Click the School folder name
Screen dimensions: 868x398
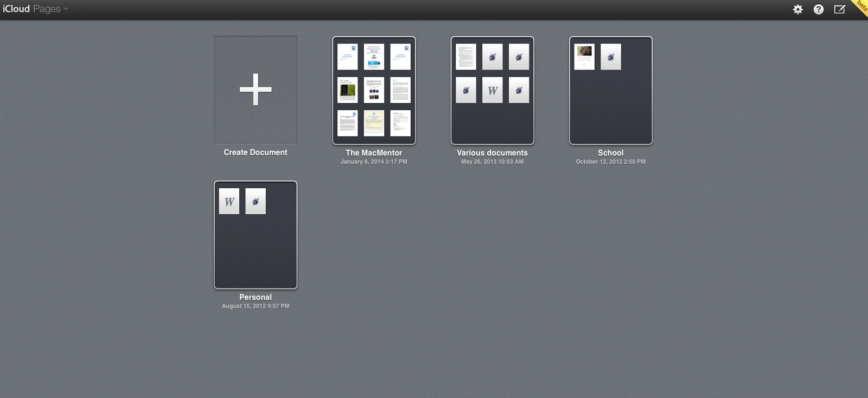[611, 153]
